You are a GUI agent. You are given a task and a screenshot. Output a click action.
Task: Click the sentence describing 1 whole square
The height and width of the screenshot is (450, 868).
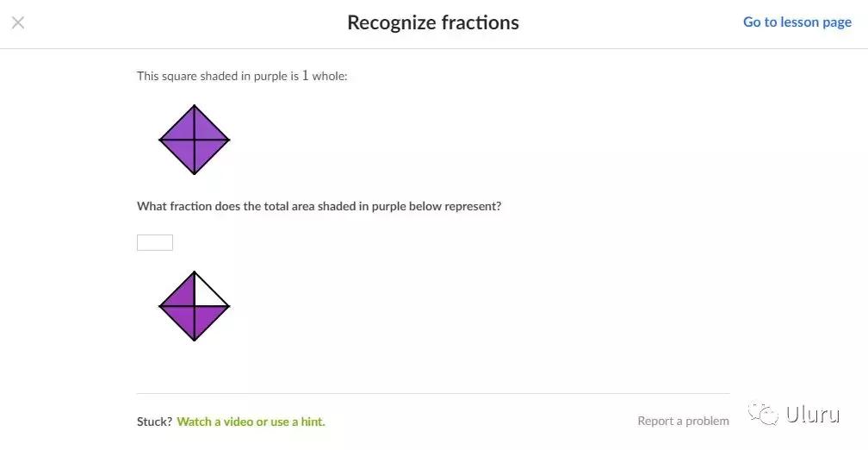(x=242, y=76)
